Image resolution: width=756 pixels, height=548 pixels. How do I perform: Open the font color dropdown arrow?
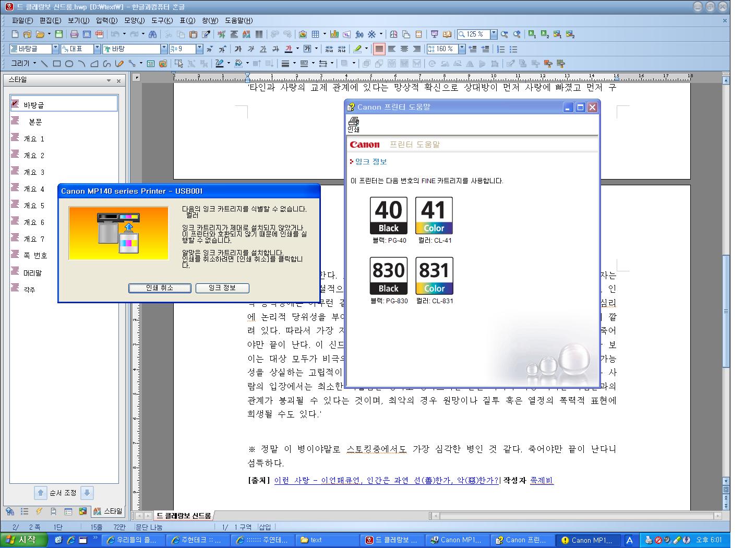[x=297, y=49]
